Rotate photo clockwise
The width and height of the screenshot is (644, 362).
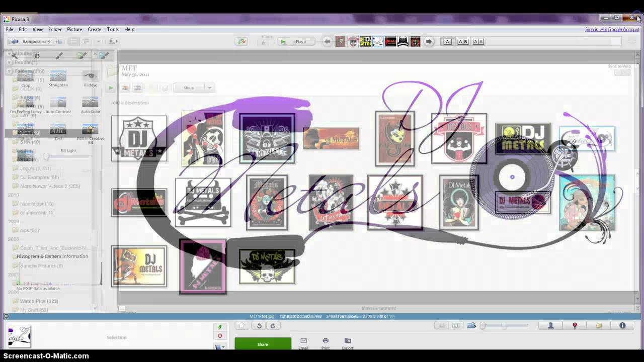point(273,326)
